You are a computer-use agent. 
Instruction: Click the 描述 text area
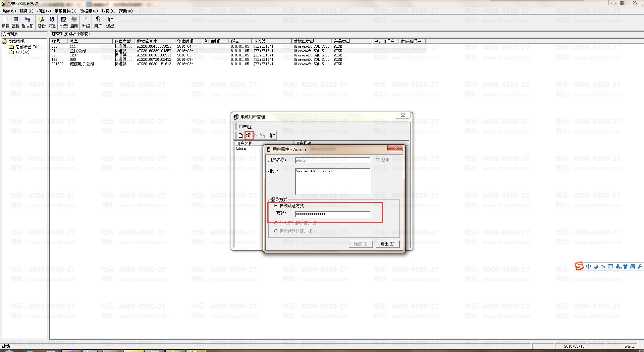(332, 181)
